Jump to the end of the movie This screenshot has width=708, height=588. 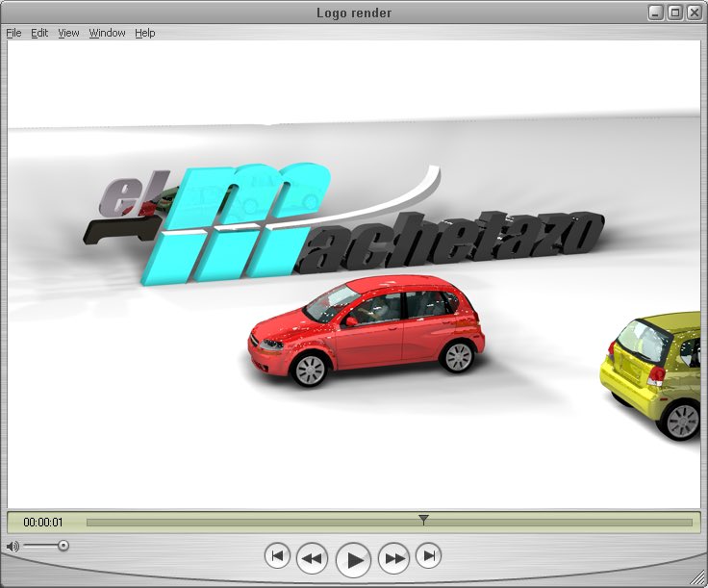click(x=428, y=556)
